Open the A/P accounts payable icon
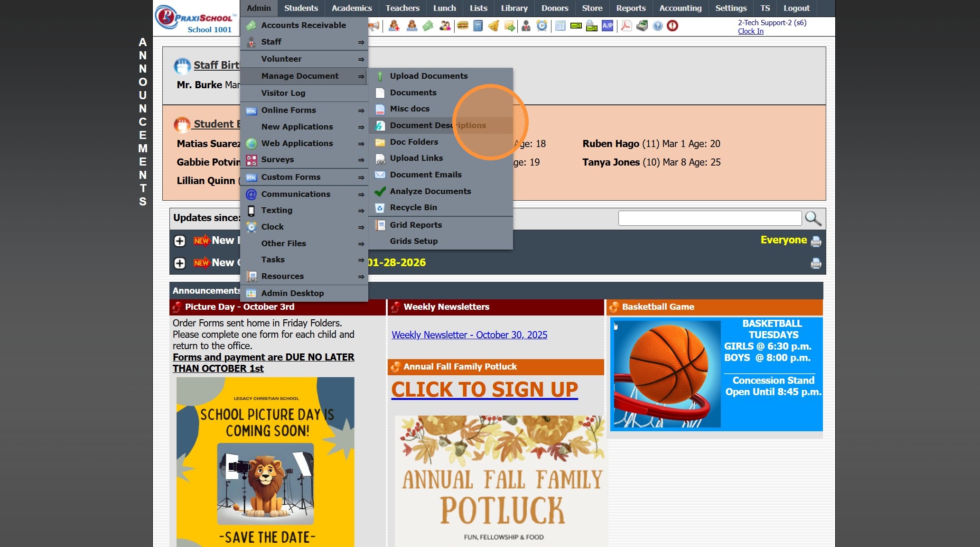Image resolution: width=980 pixels, height=547 pixels. coord(607,26)
